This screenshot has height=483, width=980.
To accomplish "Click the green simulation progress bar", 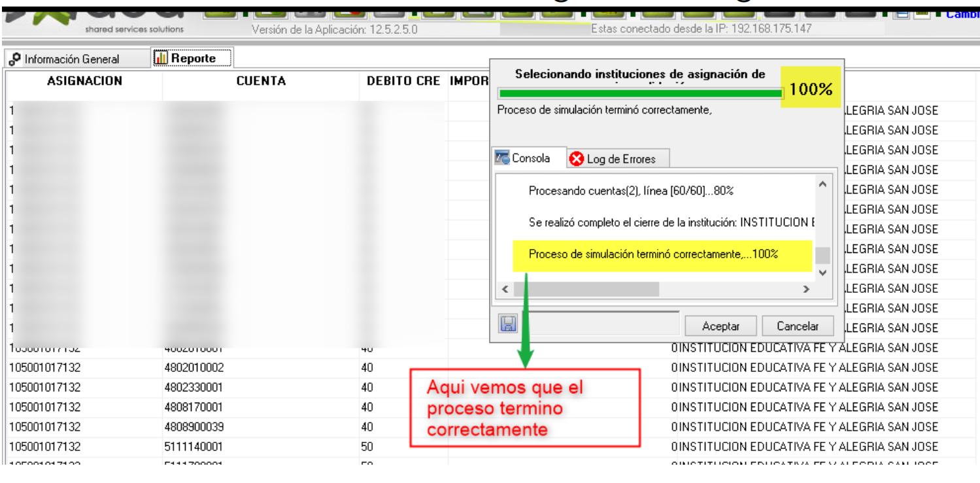I will [x=639, y=93].
